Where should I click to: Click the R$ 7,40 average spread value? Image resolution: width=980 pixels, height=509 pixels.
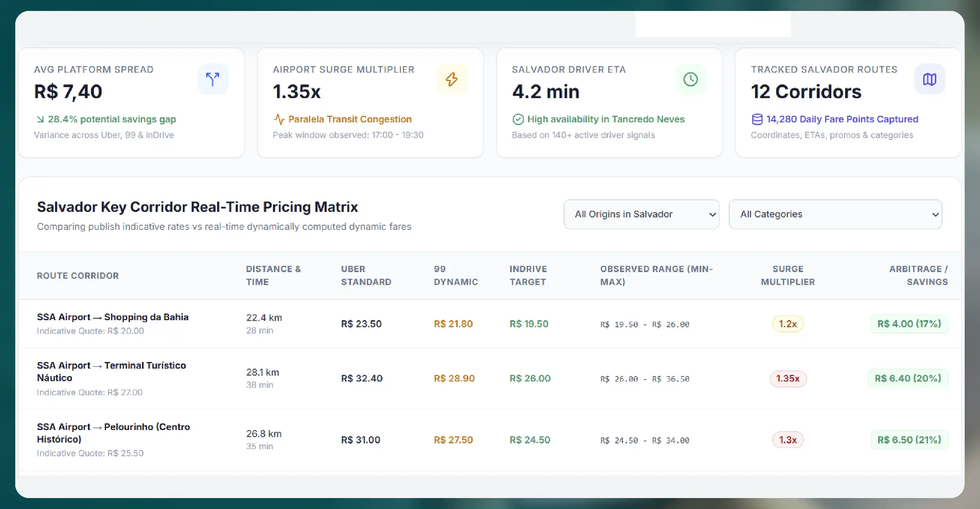[68, 92]
